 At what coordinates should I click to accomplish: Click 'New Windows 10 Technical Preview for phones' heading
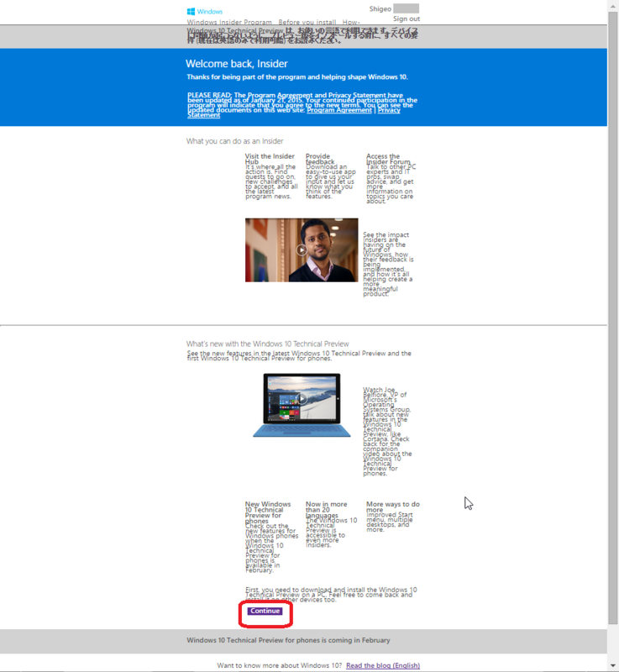[268, 512]
